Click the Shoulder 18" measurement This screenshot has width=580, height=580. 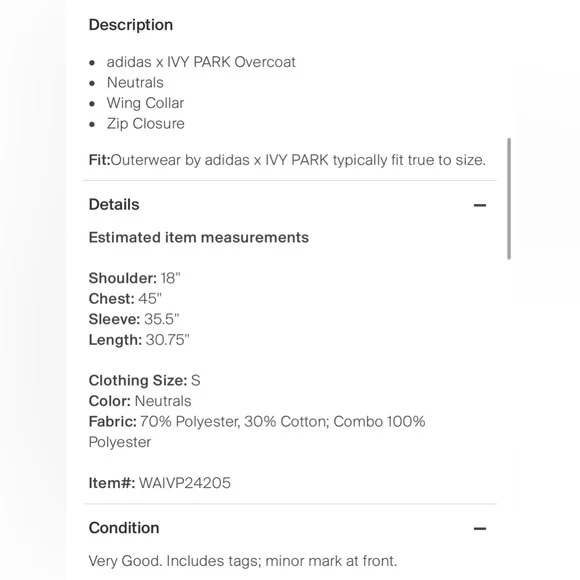point(134,278)
